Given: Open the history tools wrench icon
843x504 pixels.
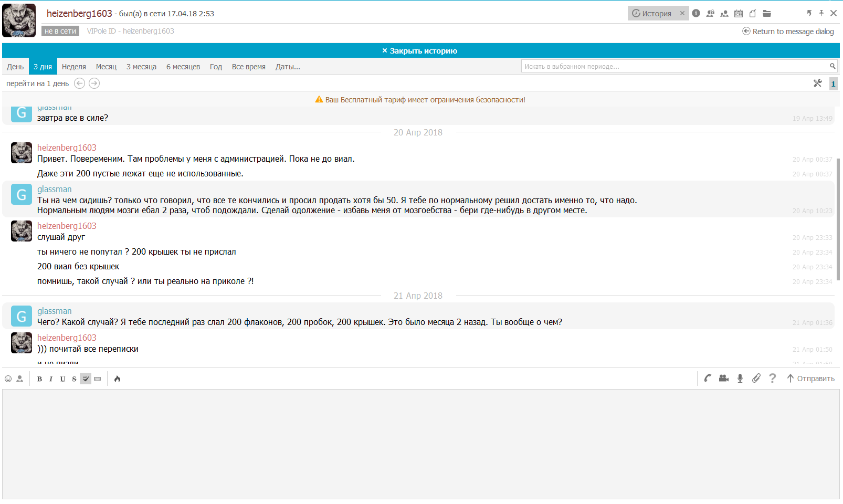Looking at the screenshot, I should click(x=817, y=83).
